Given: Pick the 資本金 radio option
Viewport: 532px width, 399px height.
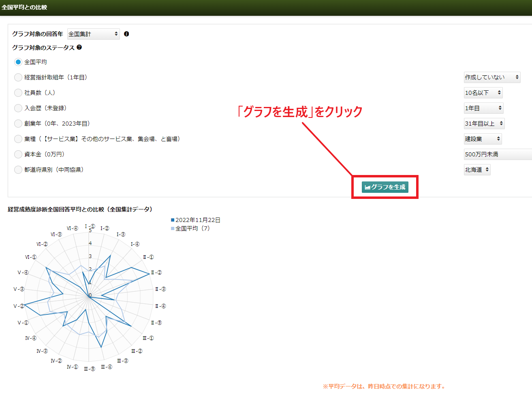Looking at the screenshot, I should coord(18,154).
